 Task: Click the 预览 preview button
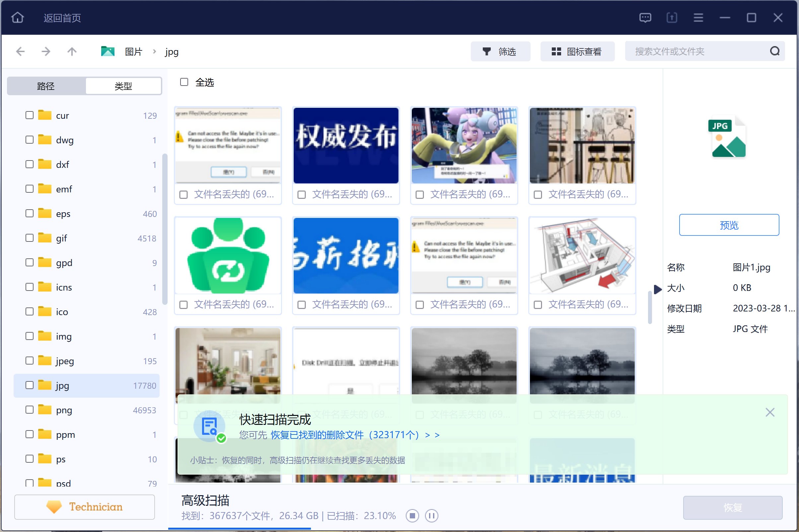(x=729, y=225)
